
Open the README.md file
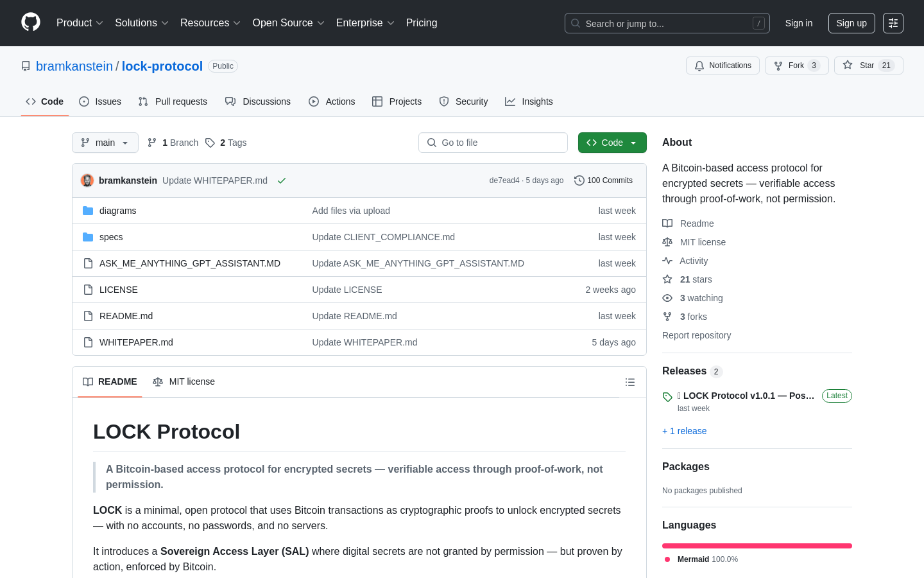click(126, 316)
